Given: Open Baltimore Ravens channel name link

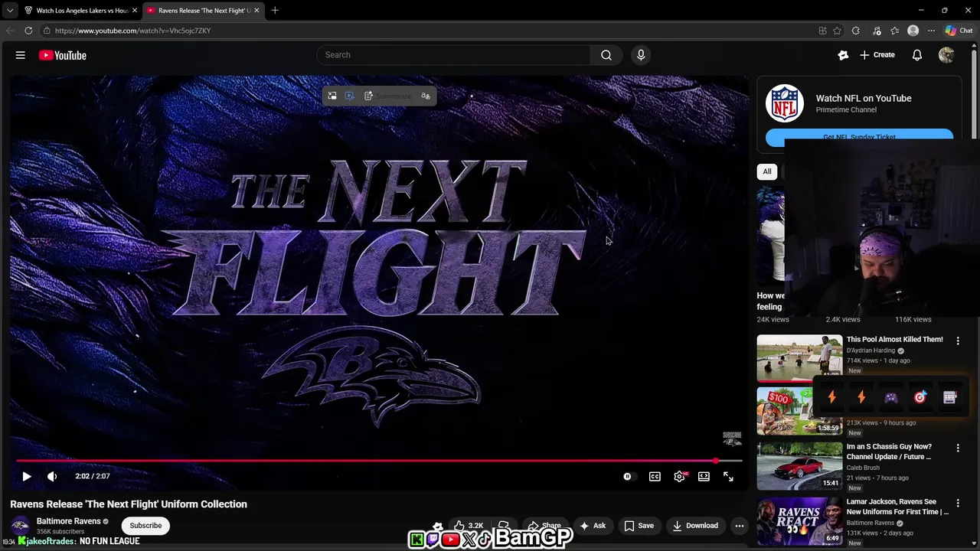Looking at the screenshot, I should (x=69, y=521).
